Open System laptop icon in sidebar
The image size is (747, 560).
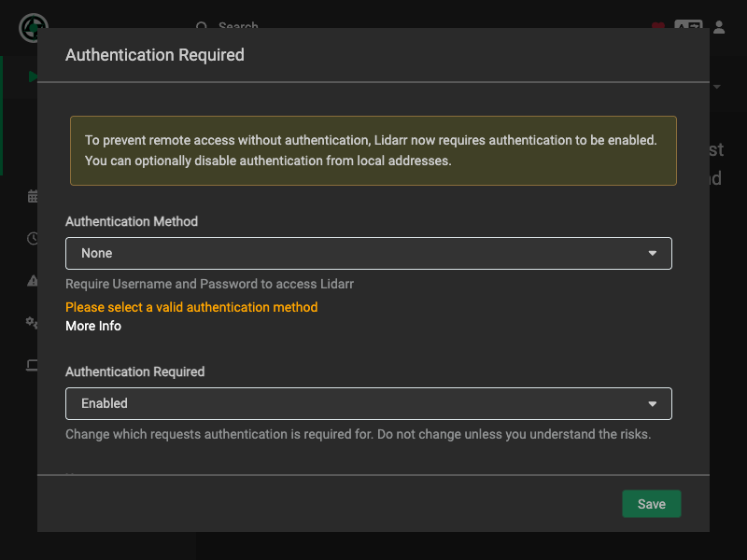(x=32, y=365)
